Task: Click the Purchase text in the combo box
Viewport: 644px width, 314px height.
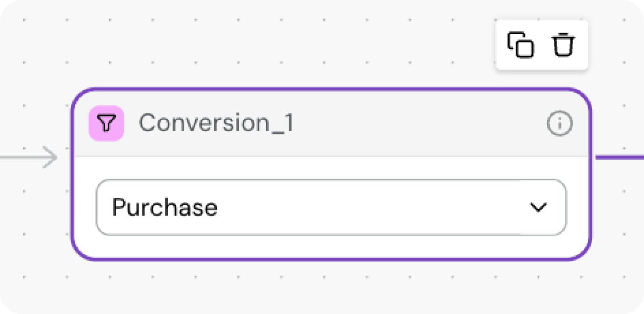Action: tap(164, 208)
